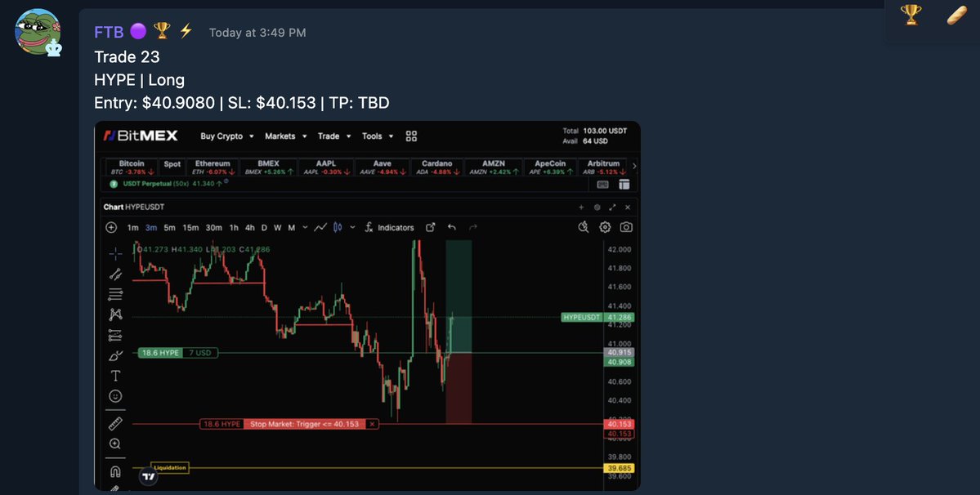Open Cardano ticker tile
Viewport: 980px width, 495px height.
coord(437,167)
